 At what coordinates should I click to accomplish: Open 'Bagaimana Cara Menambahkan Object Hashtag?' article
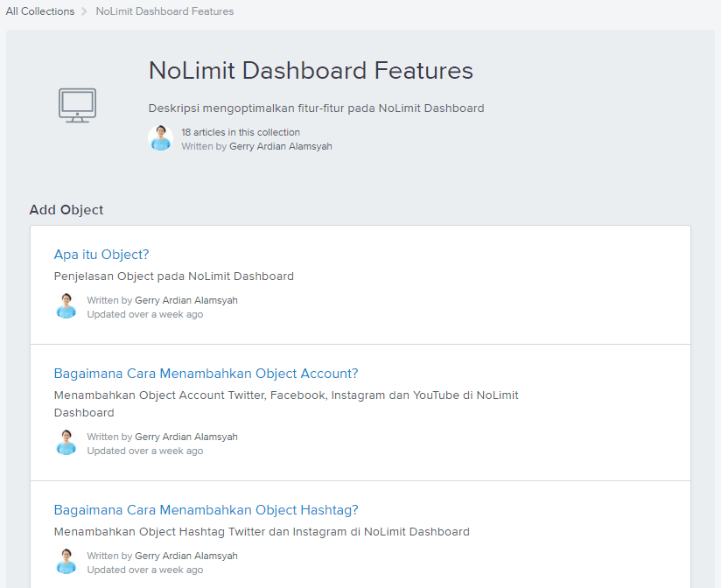206,510
